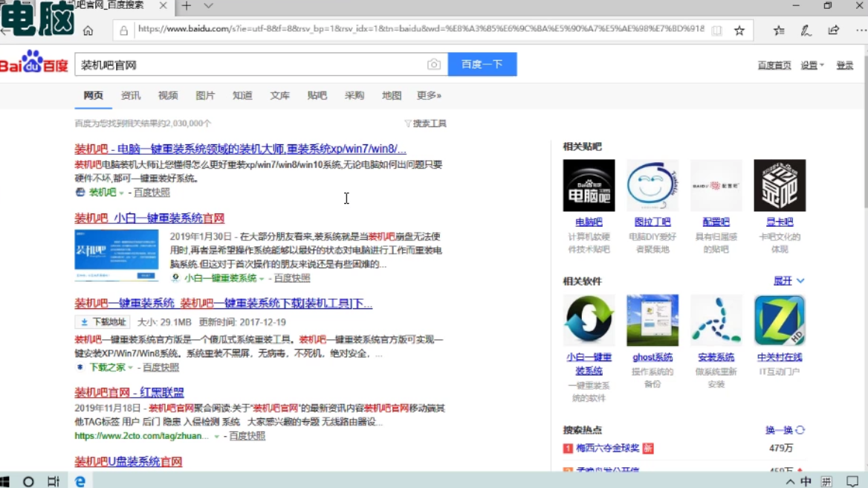Click the browser address bar URL
Image resolution: width=868 pixels, height=488 pixels.
pos(421,29)
